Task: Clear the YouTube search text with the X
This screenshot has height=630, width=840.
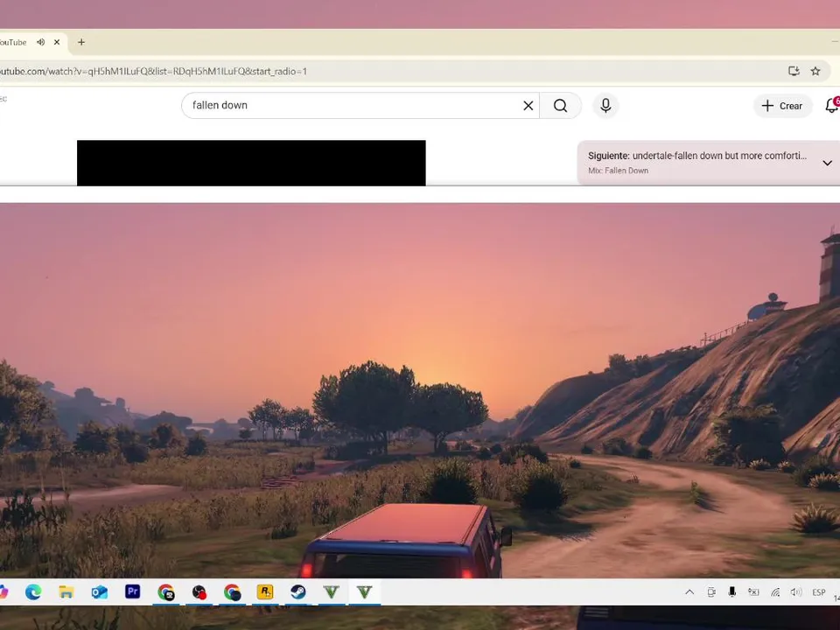Action: coord(528,106)
